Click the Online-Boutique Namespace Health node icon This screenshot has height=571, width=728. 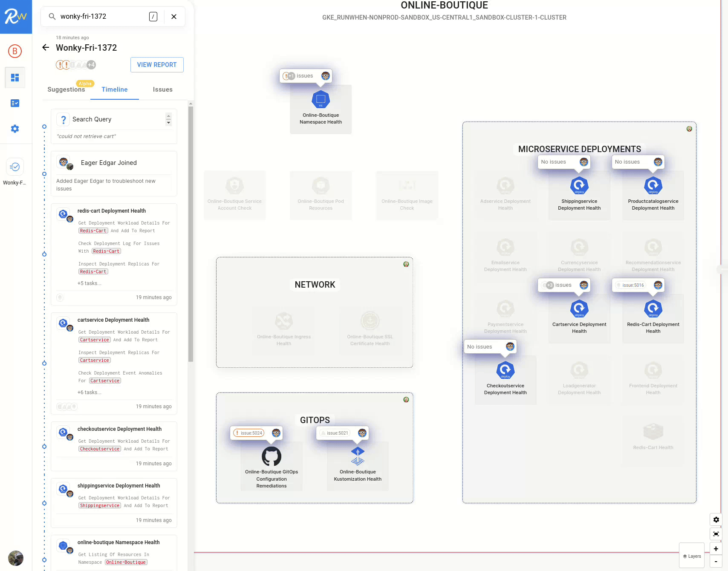(321, 100)
